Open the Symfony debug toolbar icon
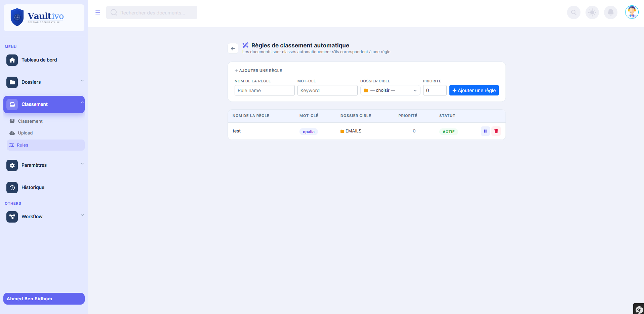Image resolution: width=644 pixels, height=314 pixels. tap(639, 309)
